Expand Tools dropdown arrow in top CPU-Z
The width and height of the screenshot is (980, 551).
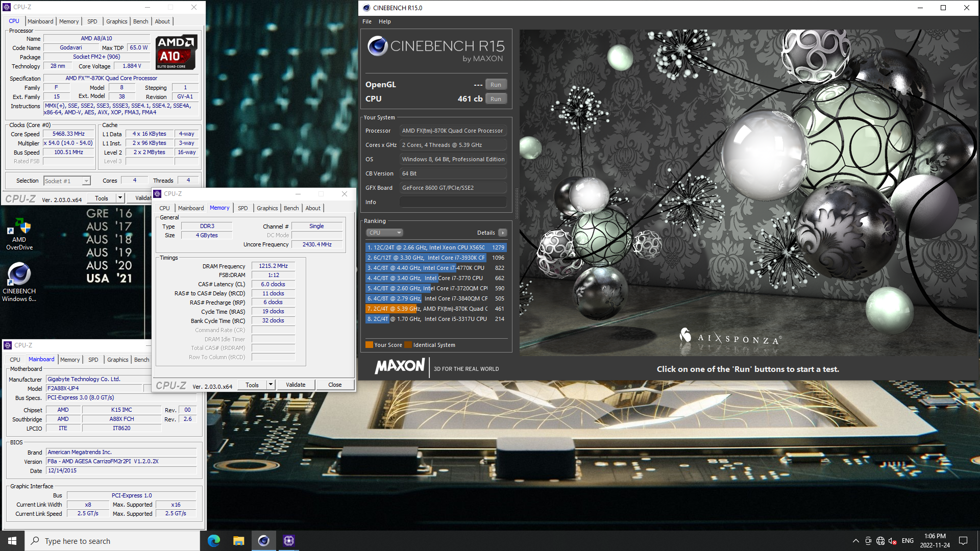(x=120, y=198)
